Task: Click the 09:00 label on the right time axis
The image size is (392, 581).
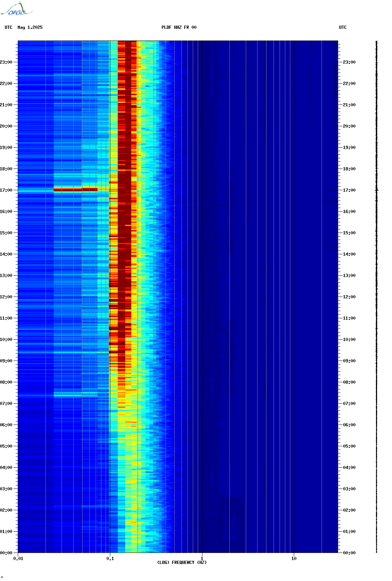Action: (x=349, y=361)
